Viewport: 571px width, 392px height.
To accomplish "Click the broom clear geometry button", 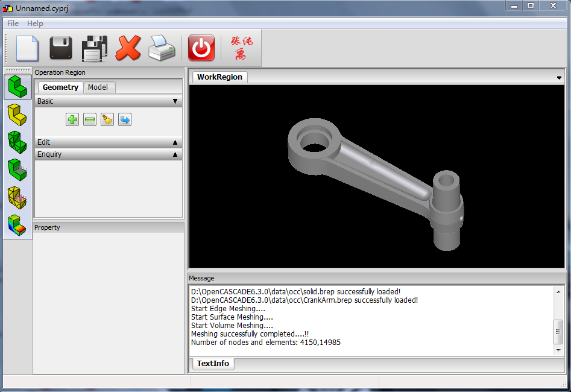I will pos(107,119).
